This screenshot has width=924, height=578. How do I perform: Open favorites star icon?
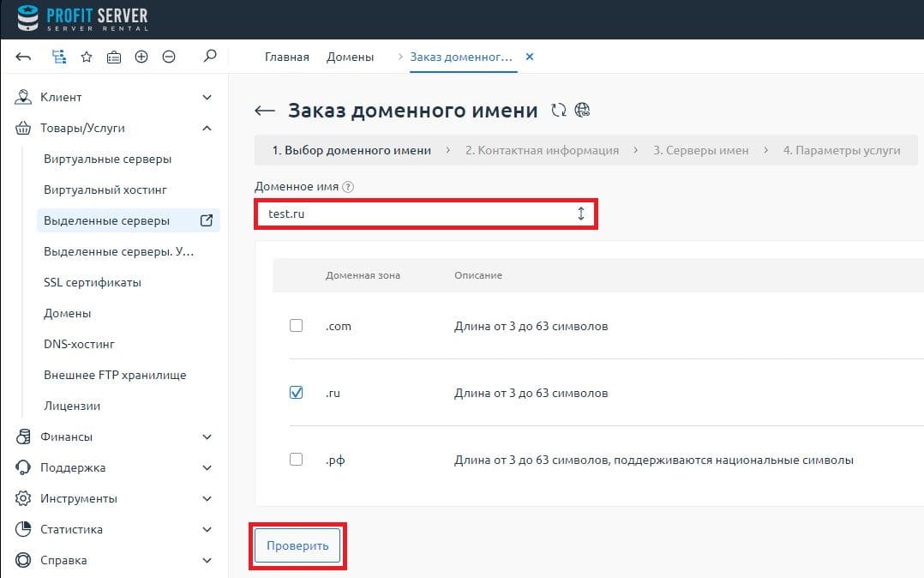click(87, 57)
